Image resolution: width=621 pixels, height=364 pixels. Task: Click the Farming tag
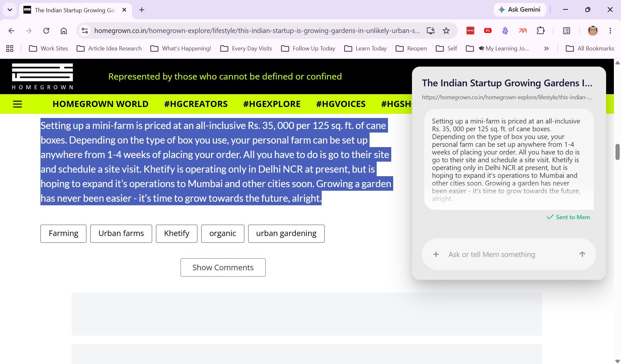pos(63,233)
